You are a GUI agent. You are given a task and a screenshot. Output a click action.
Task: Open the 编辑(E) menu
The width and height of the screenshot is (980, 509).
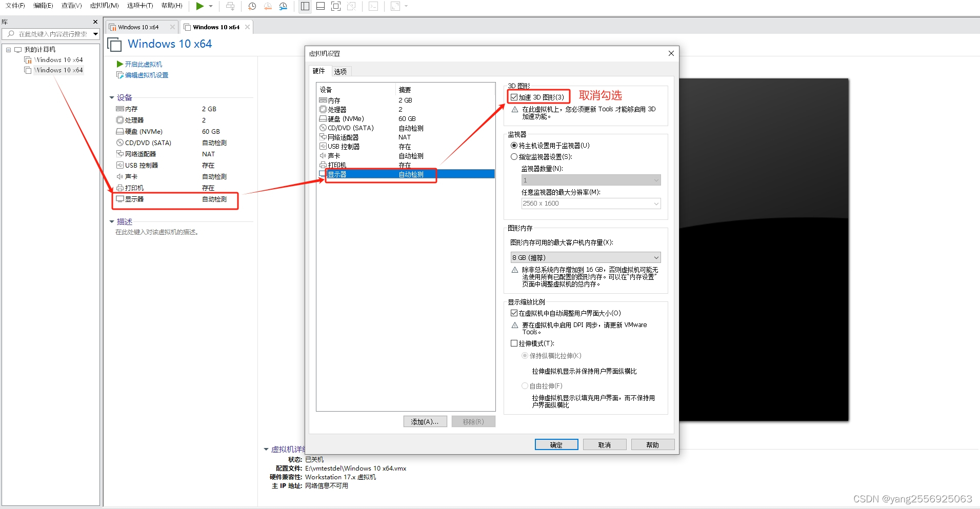point(43,6)
